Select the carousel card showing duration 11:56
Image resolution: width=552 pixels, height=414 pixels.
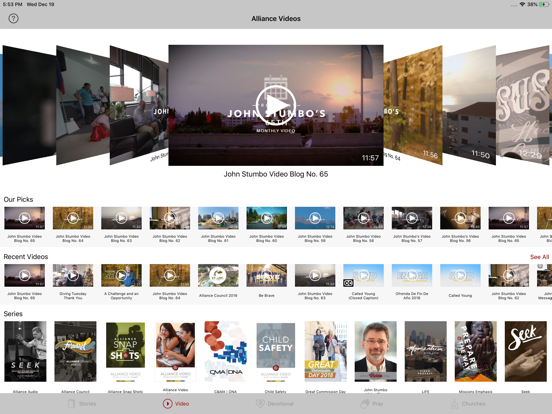pos(413,105)
